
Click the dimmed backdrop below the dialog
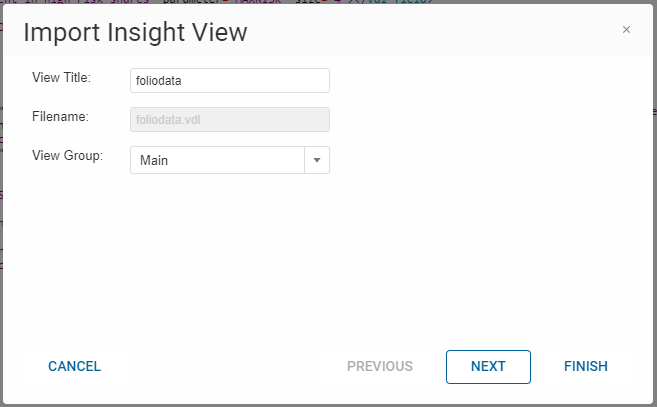pos(330,404)
